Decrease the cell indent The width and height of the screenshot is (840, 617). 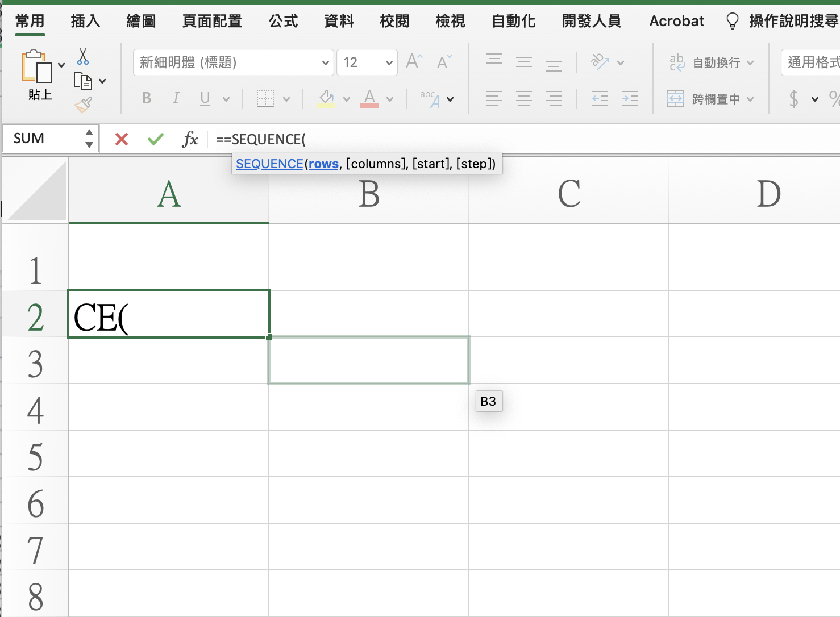click(x=600, y=98)
